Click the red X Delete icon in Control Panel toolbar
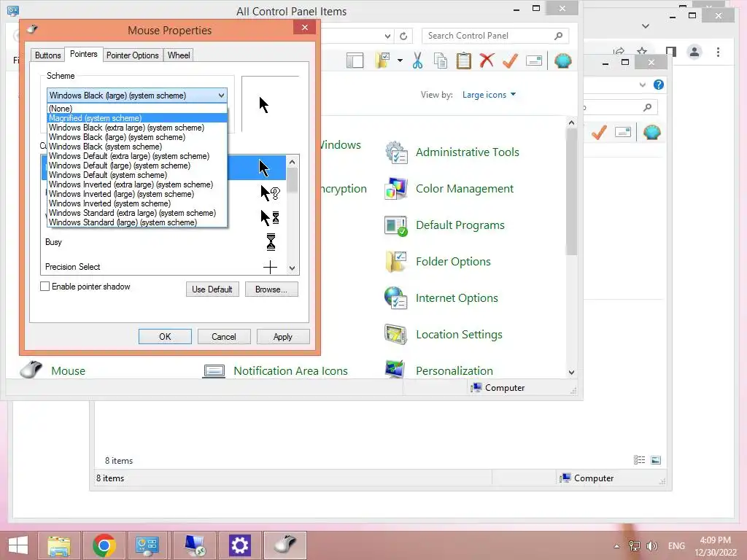Image resolution: width=747 pixels, height=560 pixels. (x=487, y=61)
